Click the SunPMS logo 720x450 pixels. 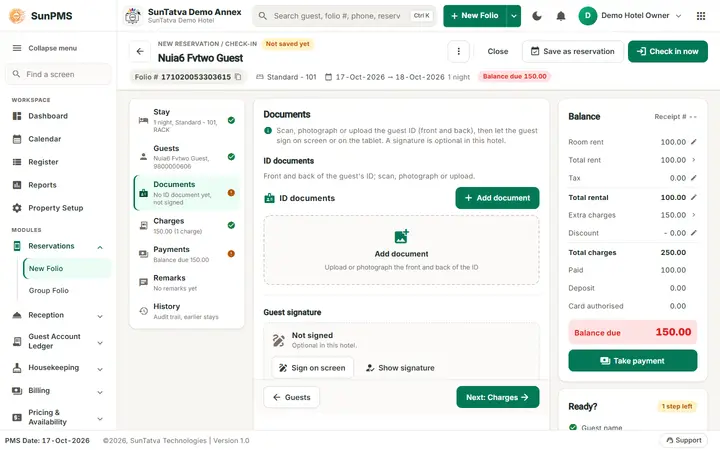point(17,16)
